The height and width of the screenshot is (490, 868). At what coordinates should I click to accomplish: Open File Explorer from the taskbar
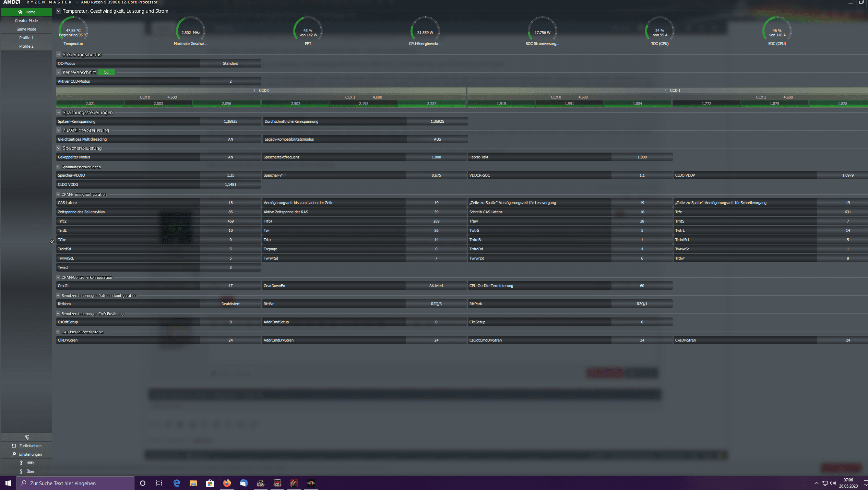click(x=193, y=483)
